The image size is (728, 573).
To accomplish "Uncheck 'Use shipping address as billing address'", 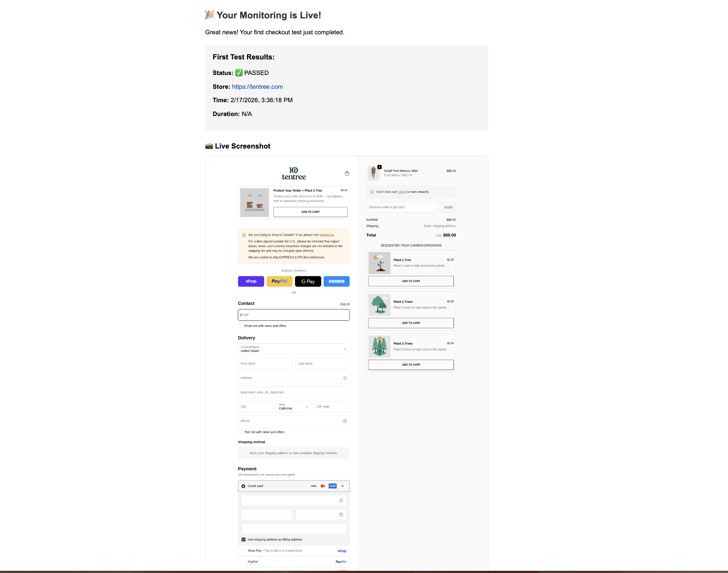I will pos(243,539).
